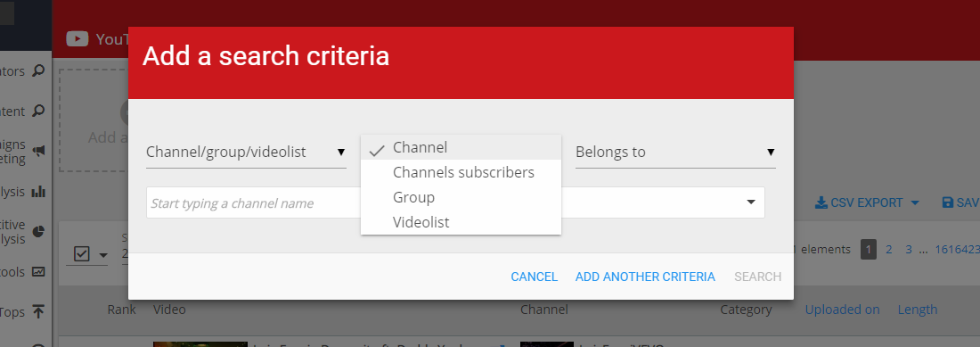Viewport: 980px width, 347px height.
Task: Click the disabled Search button
Action: pyautogui.click(x=757, y=277)
